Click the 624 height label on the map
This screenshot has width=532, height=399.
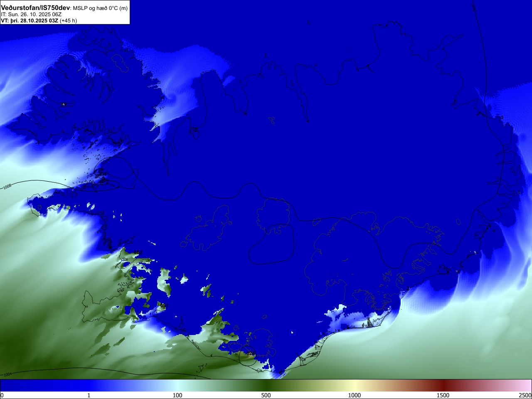250,354
